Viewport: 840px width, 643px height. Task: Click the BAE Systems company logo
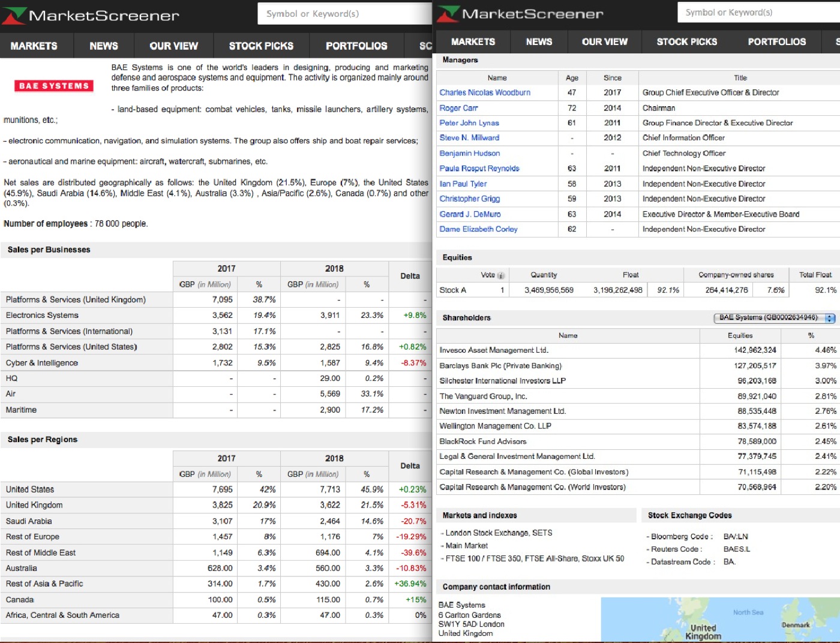point(54,86)
